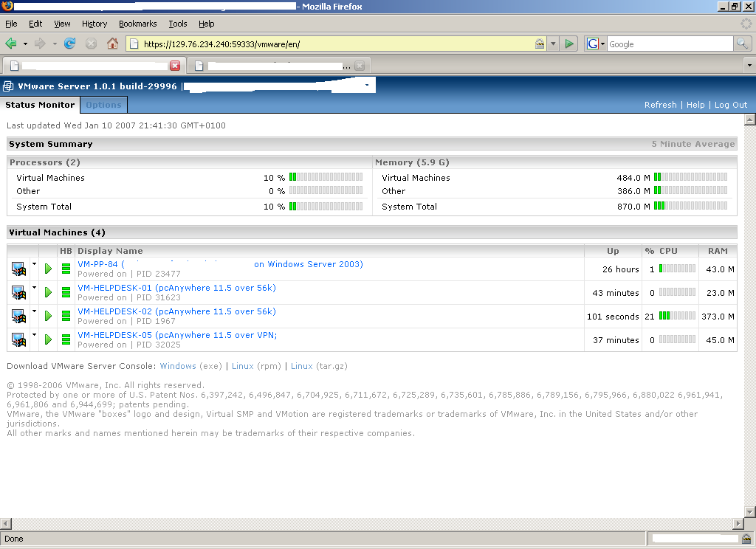Click the search magnifier icon in Google box

[742, 44]
